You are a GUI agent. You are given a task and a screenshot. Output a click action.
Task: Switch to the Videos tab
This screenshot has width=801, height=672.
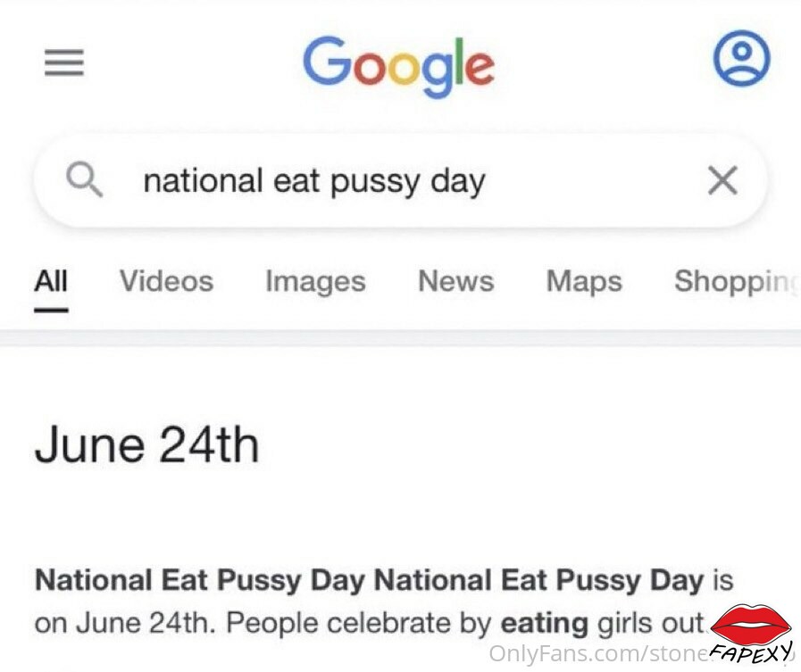pyautogui.click(x=166, y=281)
